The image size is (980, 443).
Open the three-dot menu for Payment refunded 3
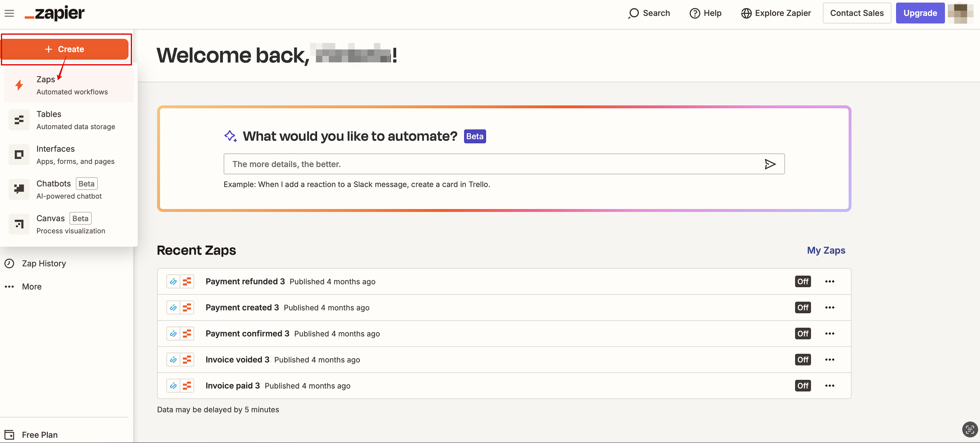[x=830, y=282]
